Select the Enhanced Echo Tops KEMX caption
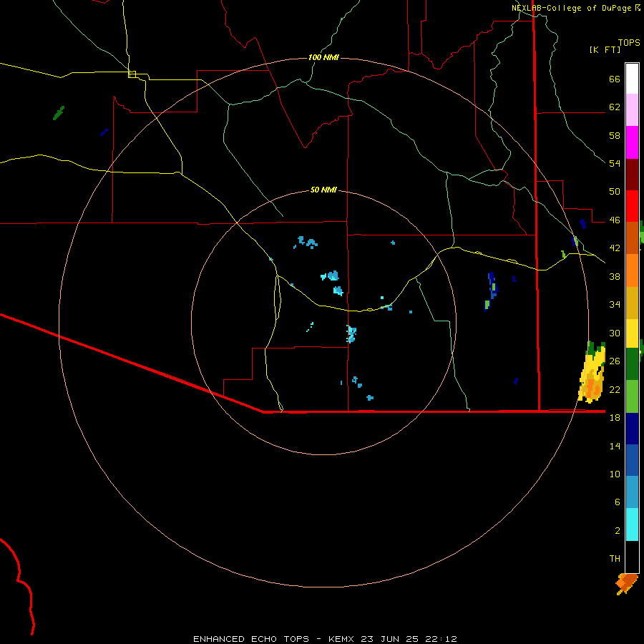Screen dimensions: 644x644 (x=325, y=639)
